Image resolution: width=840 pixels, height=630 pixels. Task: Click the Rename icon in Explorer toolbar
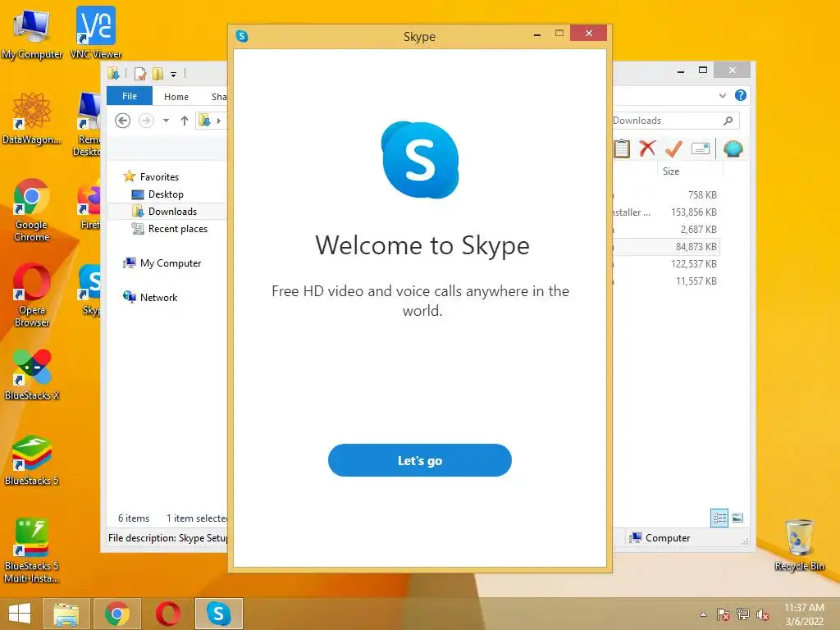pos(701,148)
